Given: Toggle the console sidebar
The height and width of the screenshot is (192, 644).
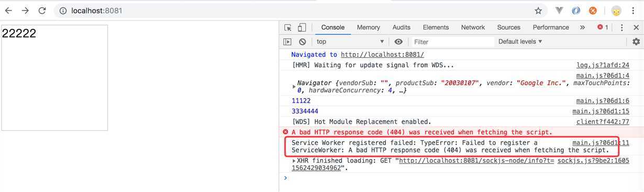Looking at the screenshot, I should pyautogui.click(x=287, y=42).
